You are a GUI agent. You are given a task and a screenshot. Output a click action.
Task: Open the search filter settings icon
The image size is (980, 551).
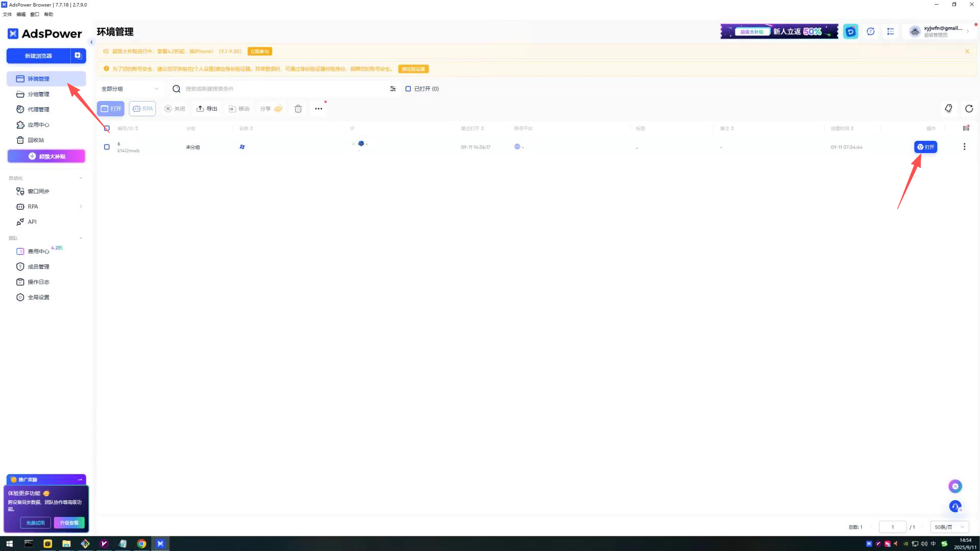[x=393, y=89]
